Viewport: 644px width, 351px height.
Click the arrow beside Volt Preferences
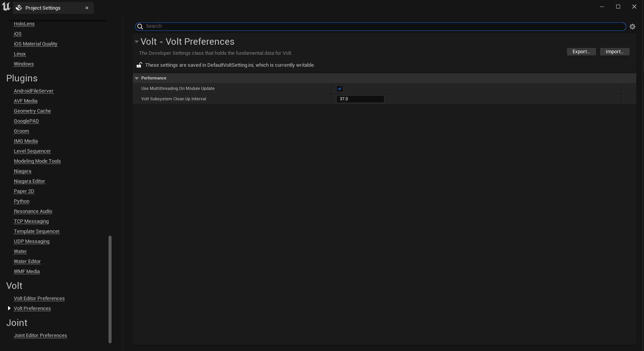click(x=9, y=308)
